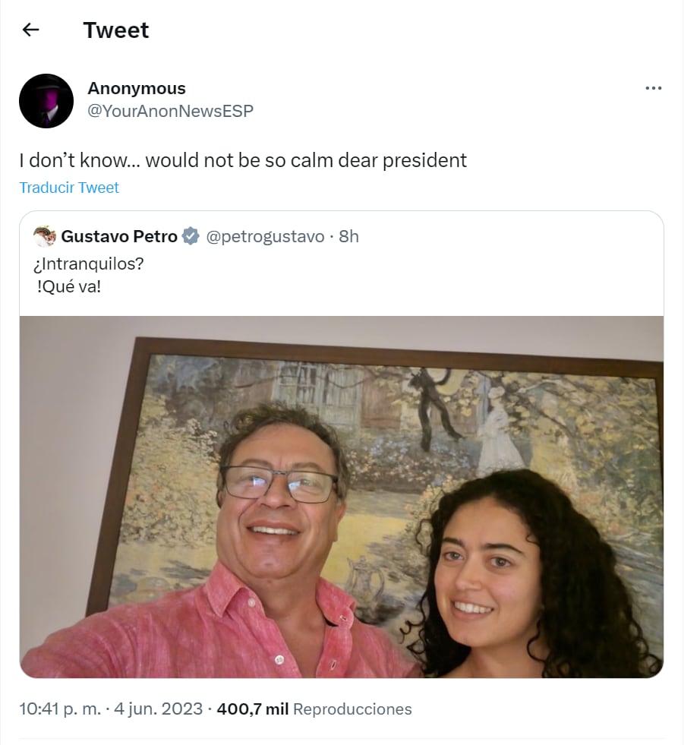Click the 10:41 p. m. tweet time
Screen dimensions: 700x745
(59, 709)
